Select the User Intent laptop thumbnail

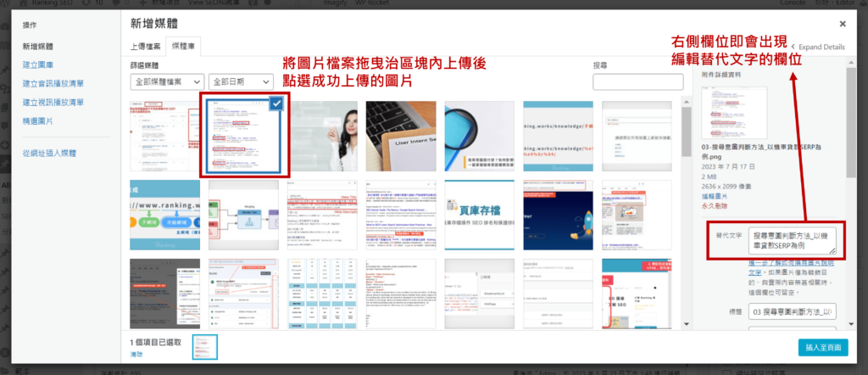pyautogui.click(x=403, y=135)
